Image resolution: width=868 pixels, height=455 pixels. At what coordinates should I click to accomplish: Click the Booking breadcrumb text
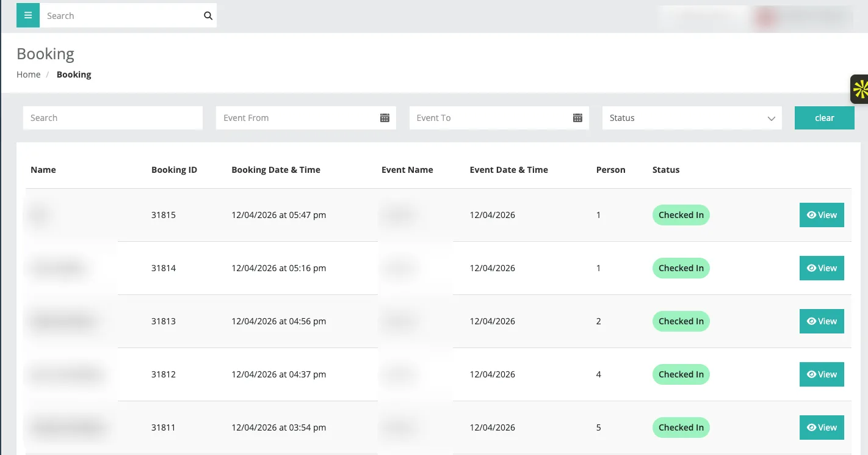coord(74,75)
